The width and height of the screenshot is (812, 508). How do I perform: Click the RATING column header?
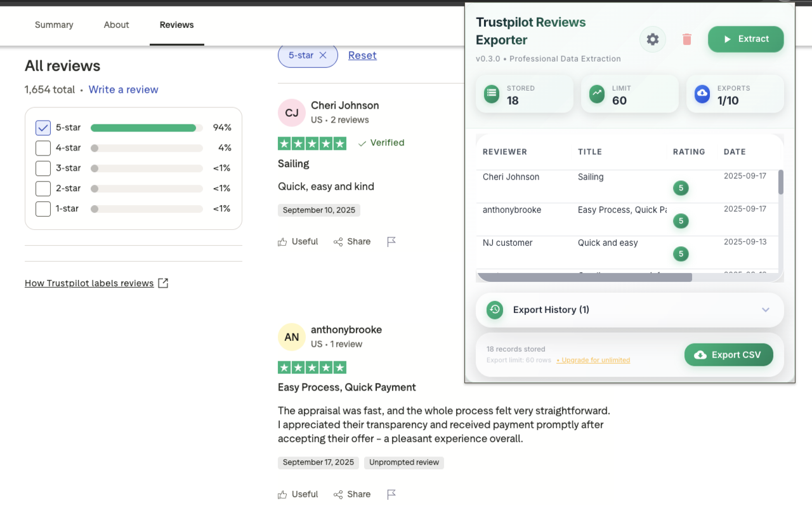pyautogui.click(x=689, y=152)
